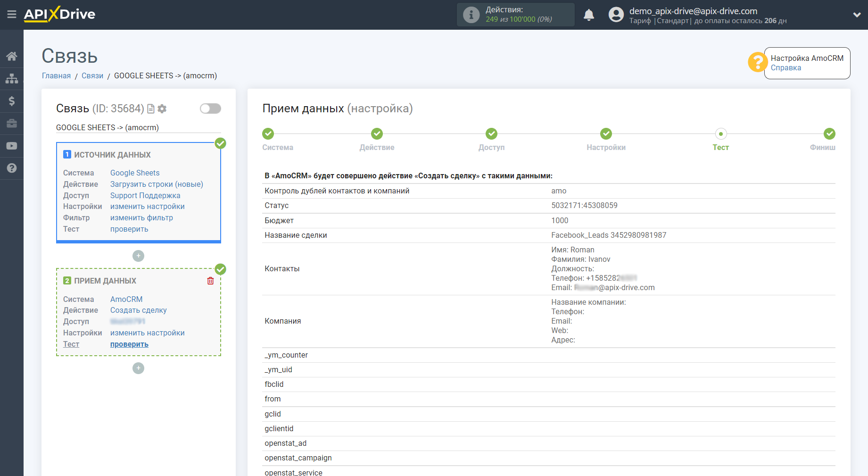868x476 pixels.
Task: Add new block below Прием данных
Action: [x=138, y=368]
